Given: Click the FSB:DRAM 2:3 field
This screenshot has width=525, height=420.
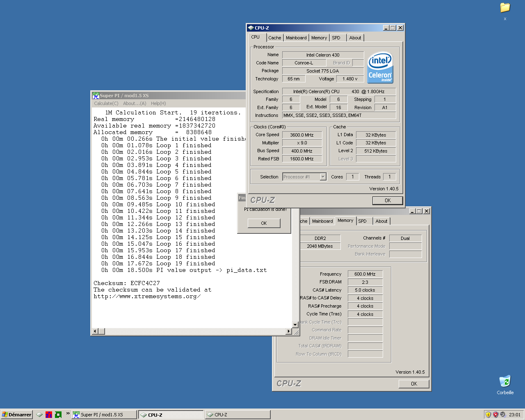Looking at the screenshot, I should (x=365, y=282).
